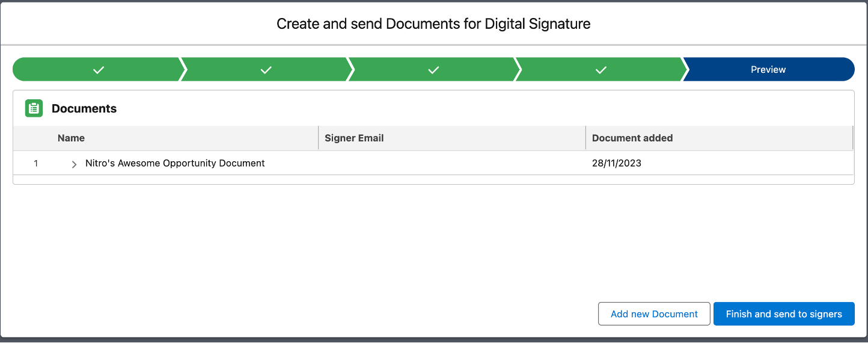Click the Documents section heading

[x=84, y=109]
